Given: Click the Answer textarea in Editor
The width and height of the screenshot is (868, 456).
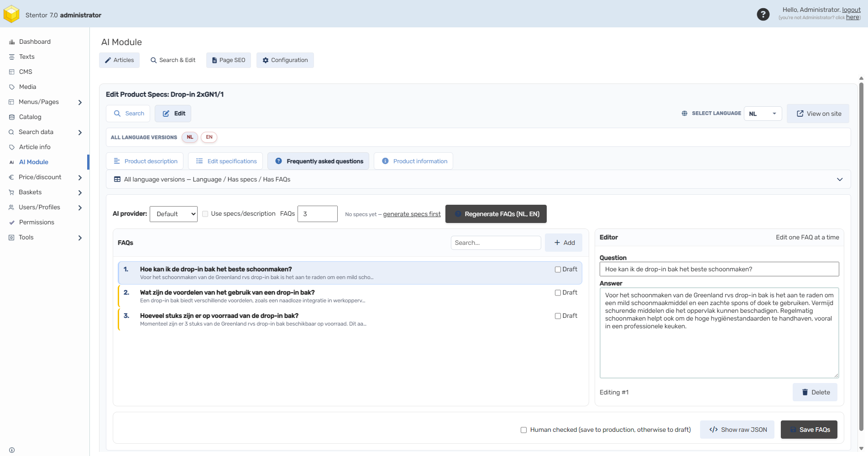Looking at the screenshot, I should coord(719,333).
